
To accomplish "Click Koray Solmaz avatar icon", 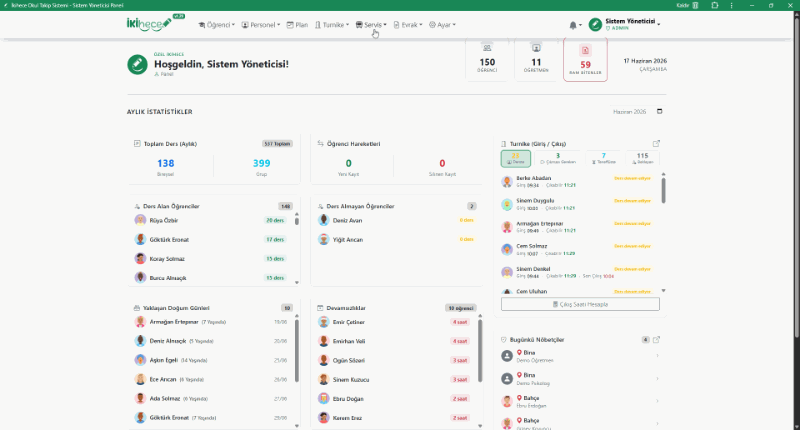I will pos(140,259).
